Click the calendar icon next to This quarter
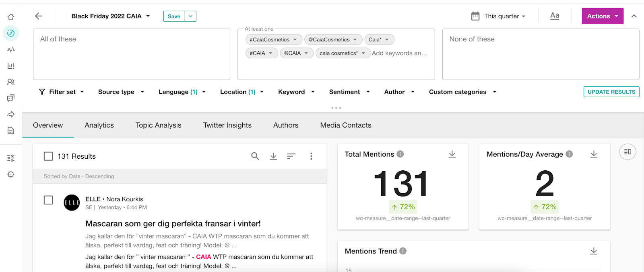The height and width of the screenshot is (272, 644). 475,16
